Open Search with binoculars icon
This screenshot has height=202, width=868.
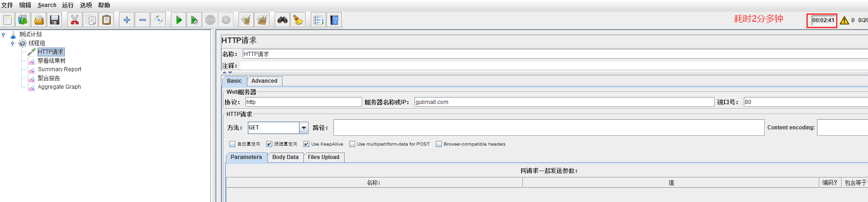283,20
